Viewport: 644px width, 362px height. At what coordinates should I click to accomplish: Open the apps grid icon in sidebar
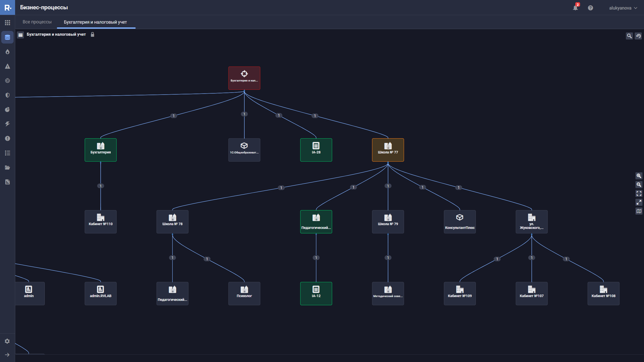8,23
